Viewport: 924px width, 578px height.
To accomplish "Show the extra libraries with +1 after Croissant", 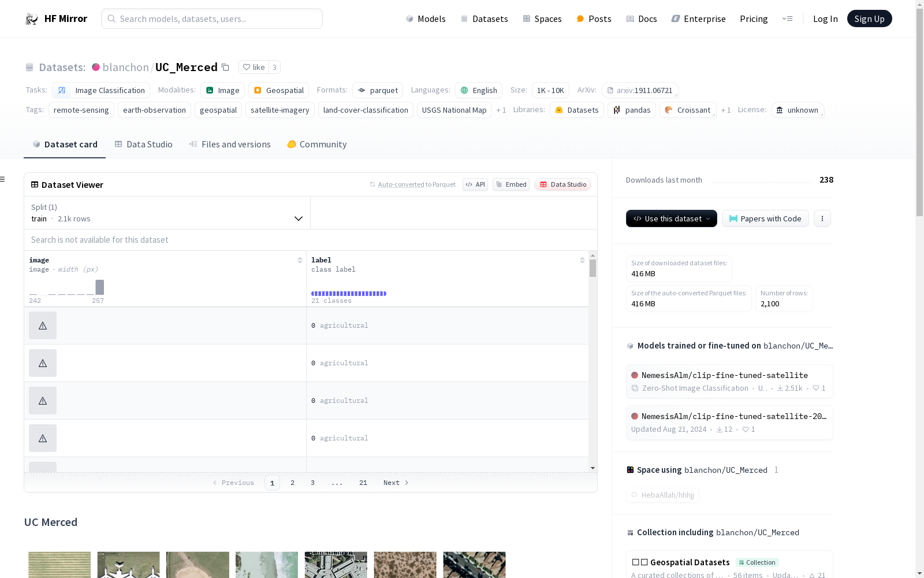I will click(x=726, y=110).
